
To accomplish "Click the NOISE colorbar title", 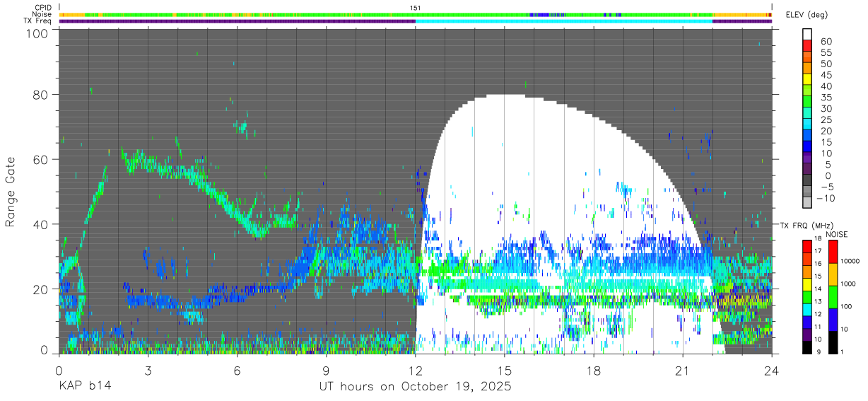I will 837,234.
